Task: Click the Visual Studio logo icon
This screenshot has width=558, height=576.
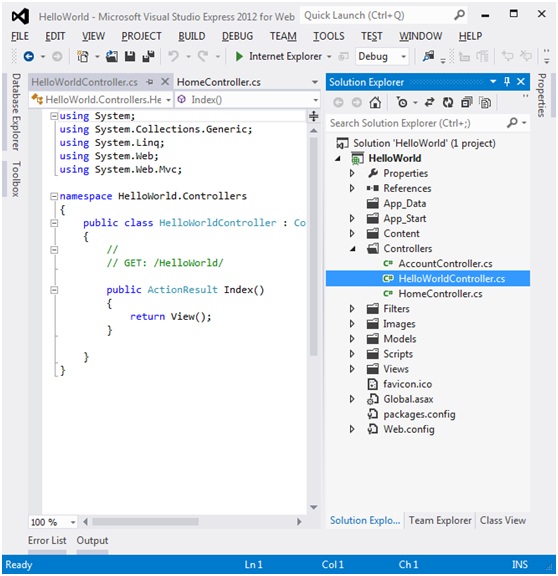Action: 20,17
